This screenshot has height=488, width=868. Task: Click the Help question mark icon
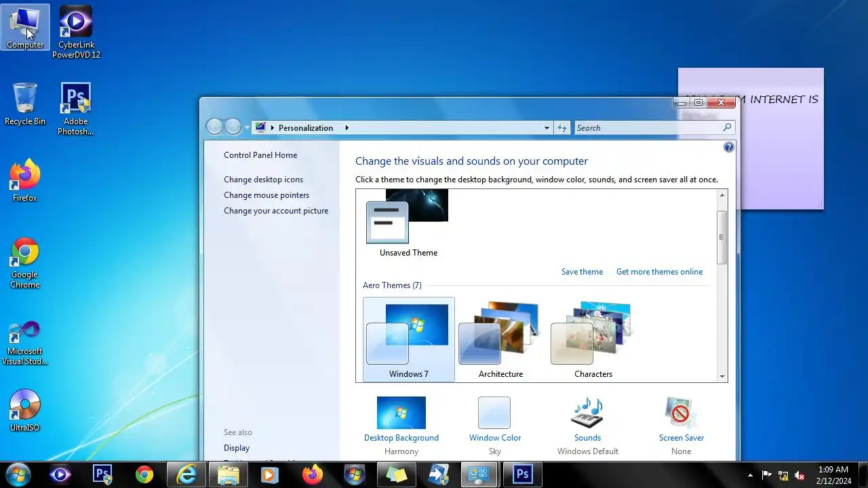coord(729,147)
